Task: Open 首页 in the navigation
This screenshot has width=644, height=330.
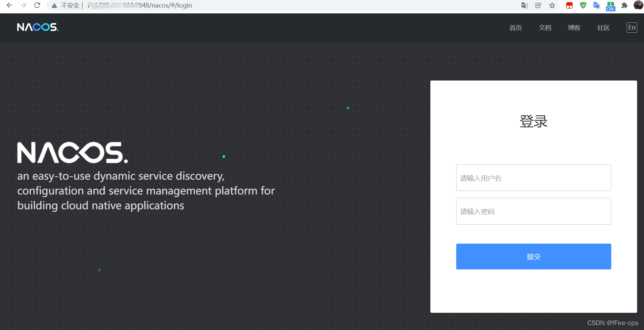Action: pos(515,28)
